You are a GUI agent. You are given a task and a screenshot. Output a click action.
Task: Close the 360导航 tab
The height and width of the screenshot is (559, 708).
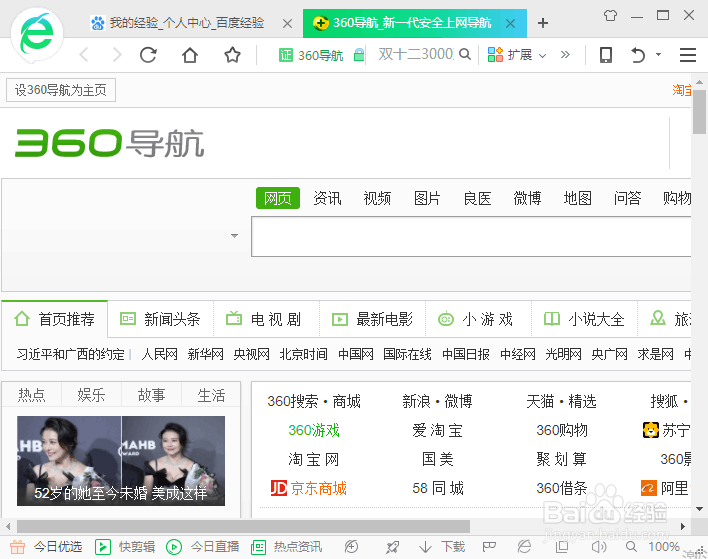[510, 23]
